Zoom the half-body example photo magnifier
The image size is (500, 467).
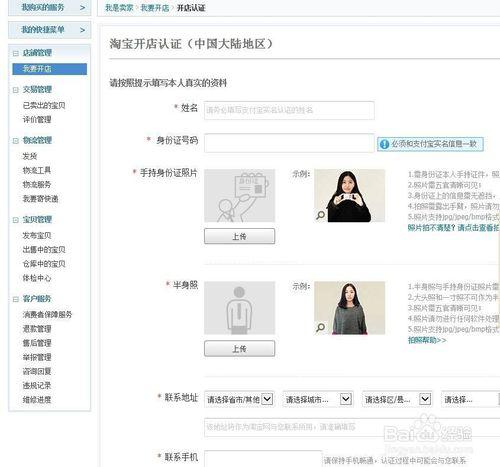(321, 327)
